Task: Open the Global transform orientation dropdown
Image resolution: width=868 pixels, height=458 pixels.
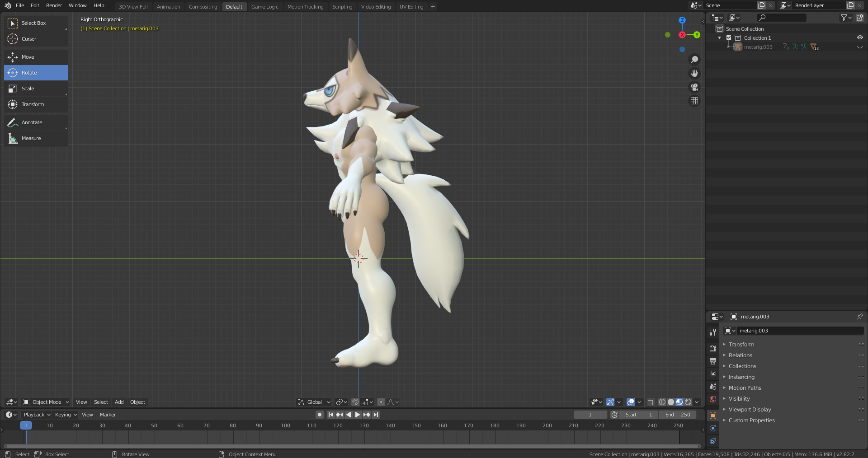Action: (x=314, y=402)
